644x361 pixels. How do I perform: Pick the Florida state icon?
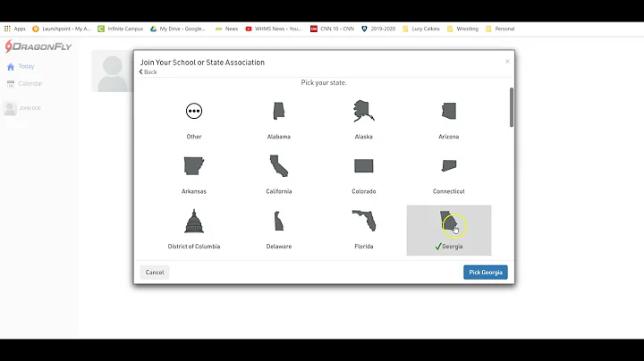363,221
